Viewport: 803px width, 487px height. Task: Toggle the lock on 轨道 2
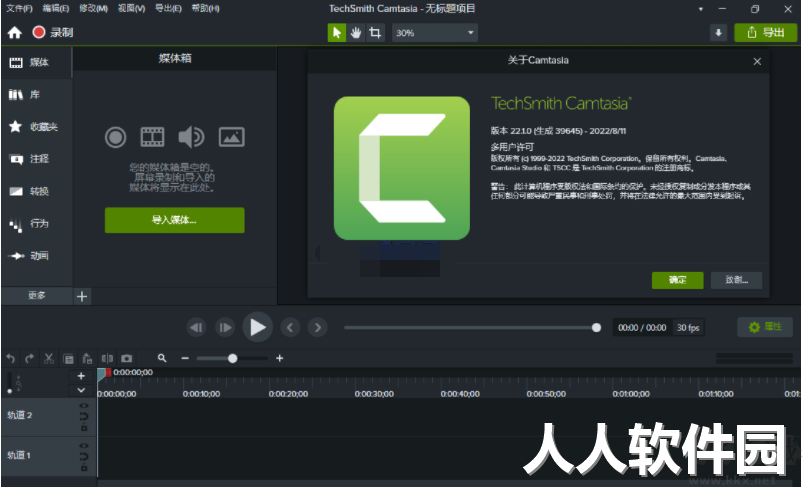[x=84, y=428]
